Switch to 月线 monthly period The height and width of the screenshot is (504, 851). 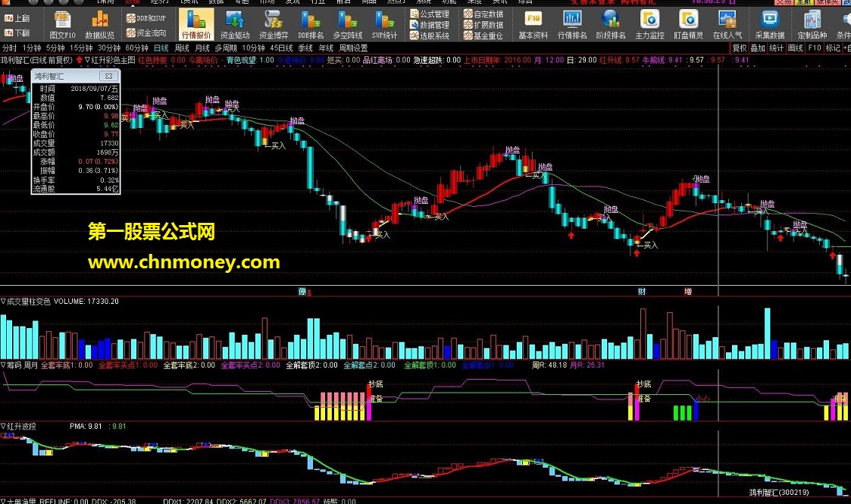(202, 49)
